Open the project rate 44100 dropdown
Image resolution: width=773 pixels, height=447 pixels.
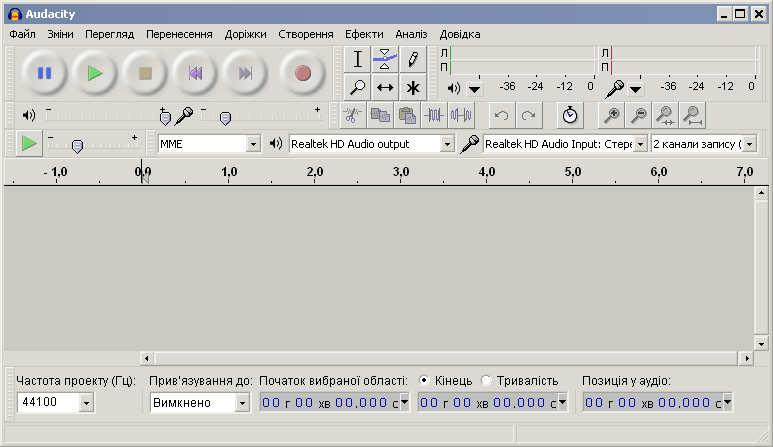click(86, 403)
